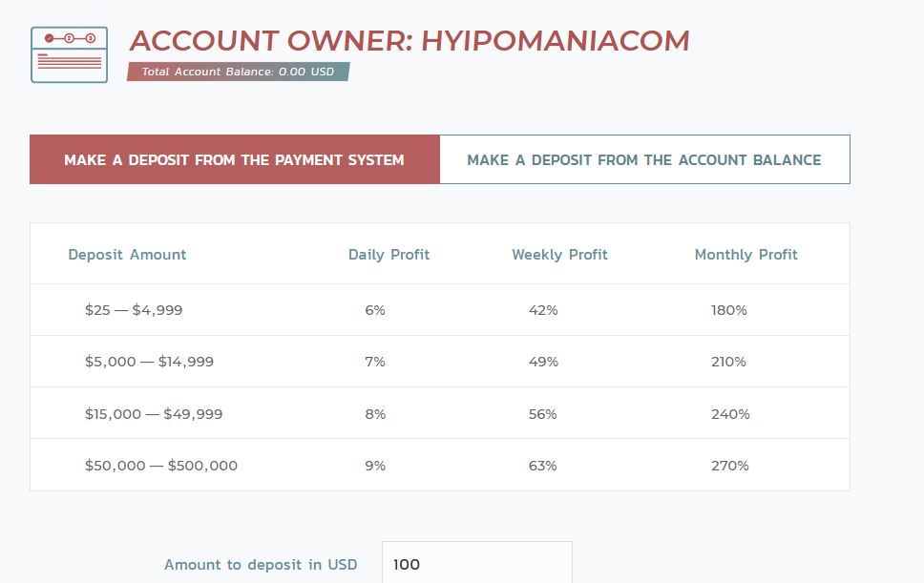Open Make a Deposit from the Payment System tab

point(234,159)
